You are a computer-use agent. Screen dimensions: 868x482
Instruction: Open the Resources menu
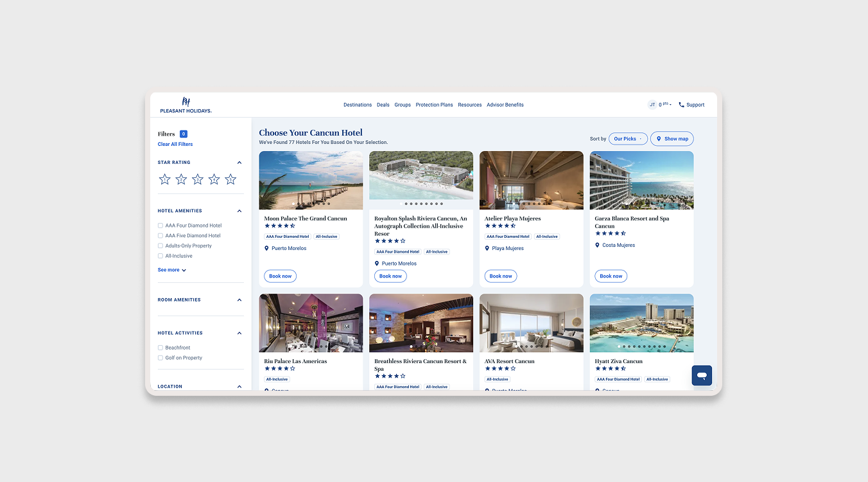tap(470, 105)
